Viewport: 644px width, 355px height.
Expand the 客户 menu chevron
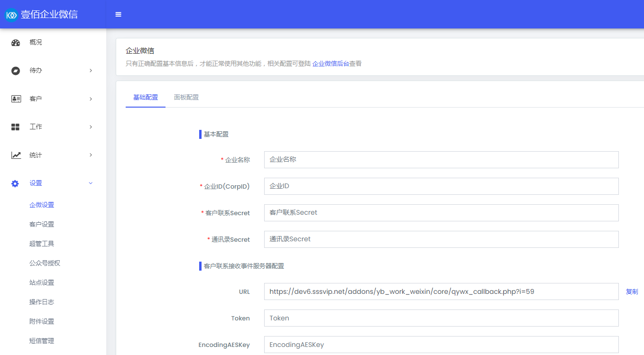click(91, 99)
